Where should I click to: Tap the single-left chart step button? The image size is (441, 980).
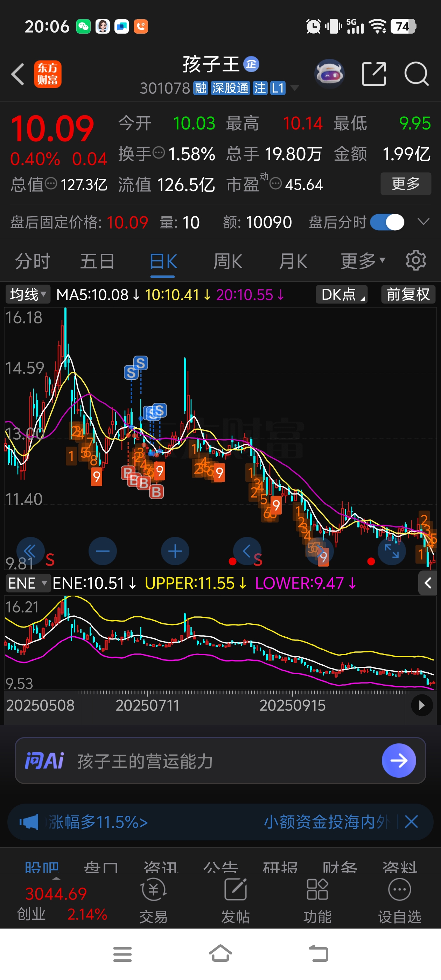click(x=247, y=551)
